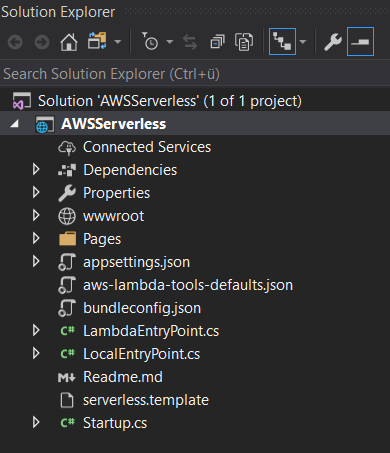Click the Properties folder wrench icon

tap(67, 193)
